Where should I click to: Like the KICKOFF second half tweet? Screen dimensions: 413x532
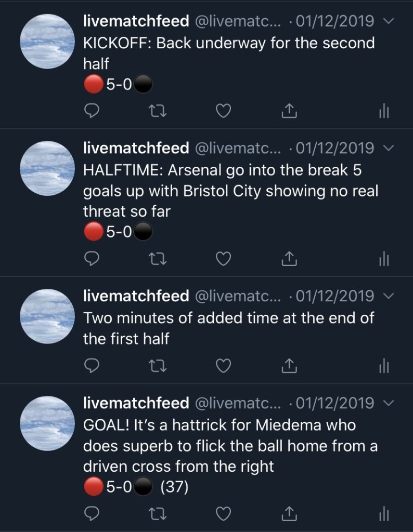click(223, 111)
